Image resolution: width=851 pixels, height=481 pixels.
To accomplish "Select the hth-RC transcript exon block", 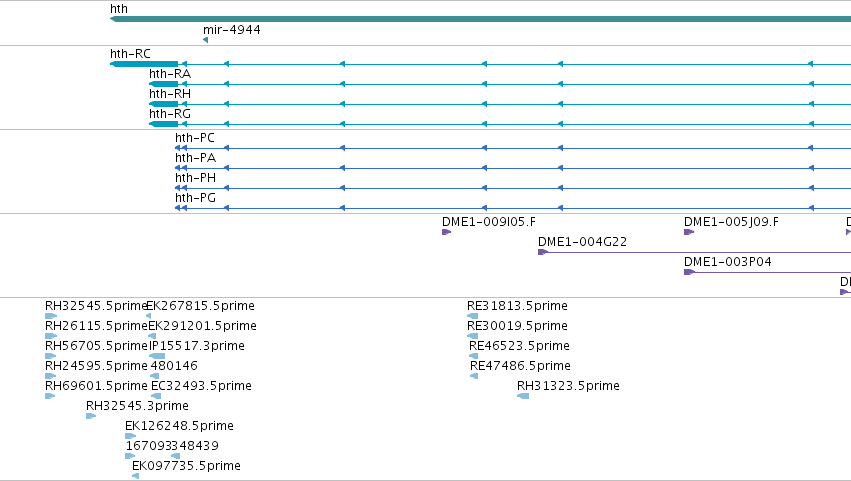I will click(144, 64).
